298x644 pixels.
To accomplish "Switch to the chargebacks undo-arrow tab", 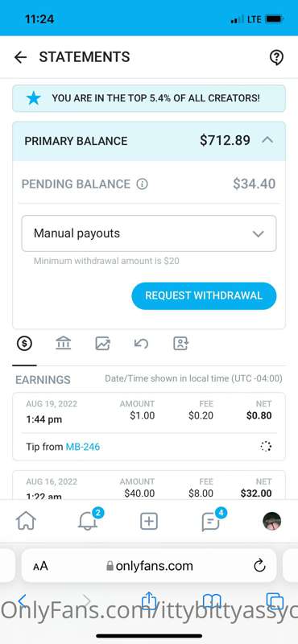I will click(x=142, y=343).
